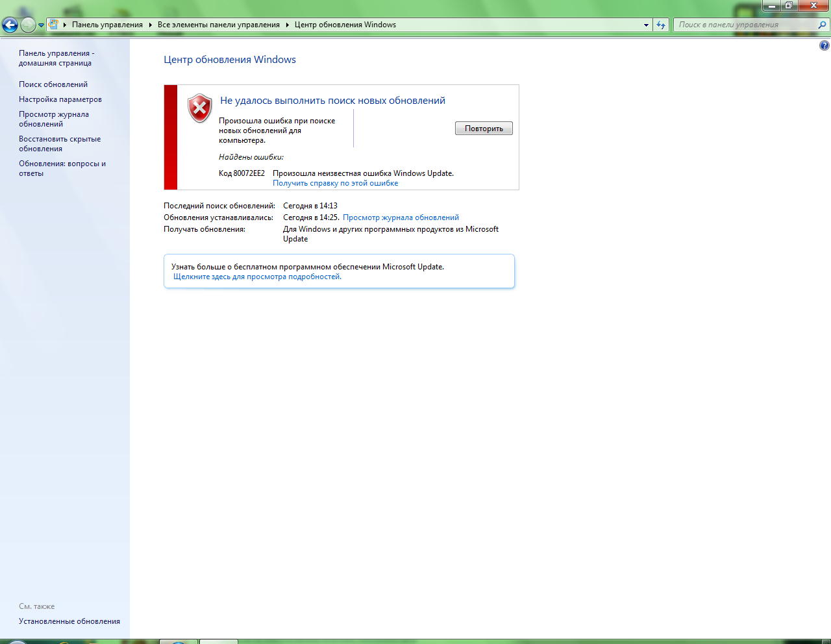
Task: Open 'Просмотр журнала обновлений' sidebar link
Action: click(54, 119)
